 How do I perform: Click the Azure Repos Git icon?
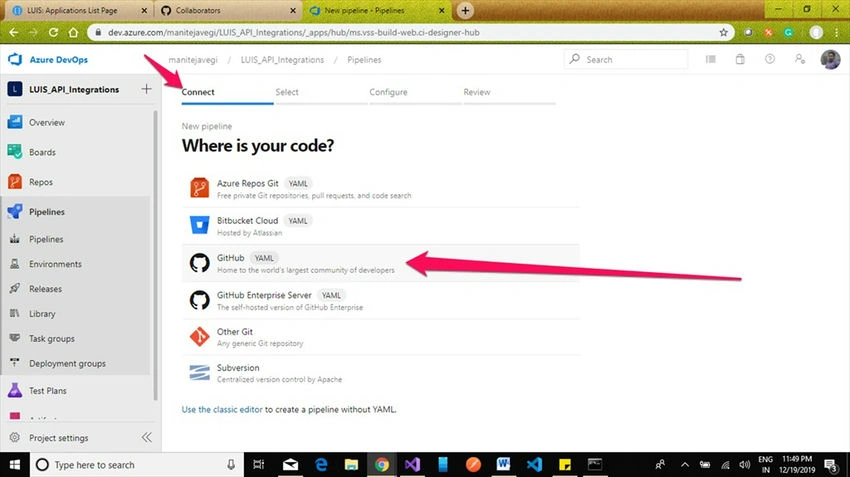(x=199, y=188)
